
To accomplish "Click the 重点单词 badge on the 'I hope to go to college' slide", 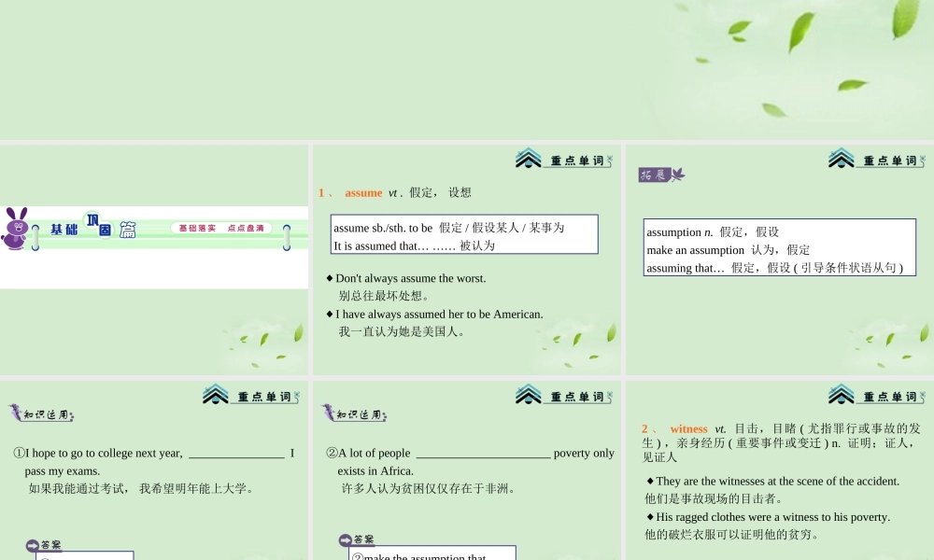I will 251,395.
